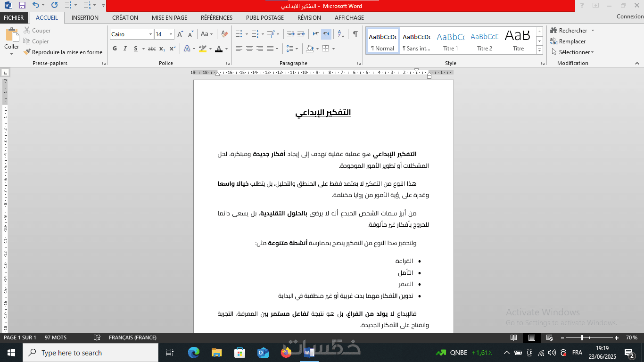Align text to the left
Image resolution: width=644 pixels, height=362 pixels.
coord(239,49)
